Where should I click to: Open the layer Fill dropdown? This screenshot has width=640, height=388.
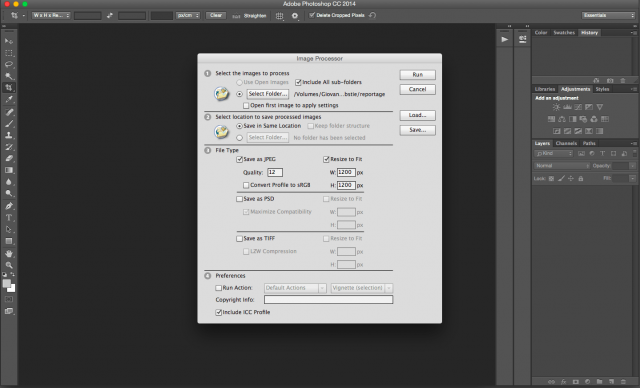(x=632, y=179)
